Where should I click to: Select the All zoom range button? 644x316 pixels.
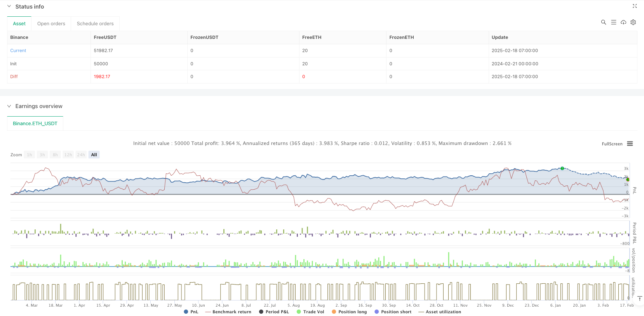pos(94,155)
